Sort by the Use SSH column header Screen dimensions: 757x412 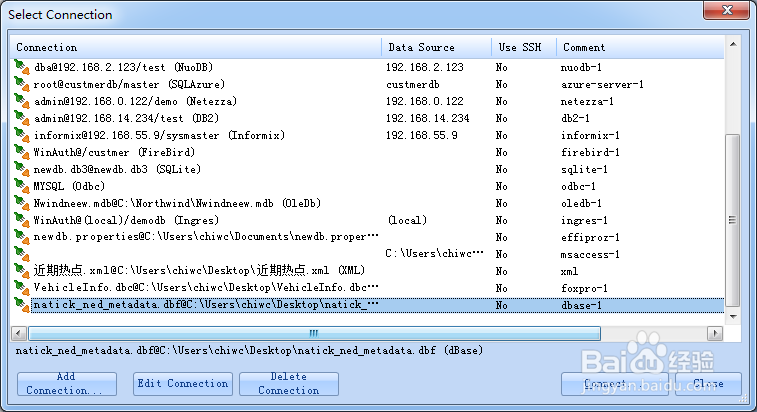[524, 47]
